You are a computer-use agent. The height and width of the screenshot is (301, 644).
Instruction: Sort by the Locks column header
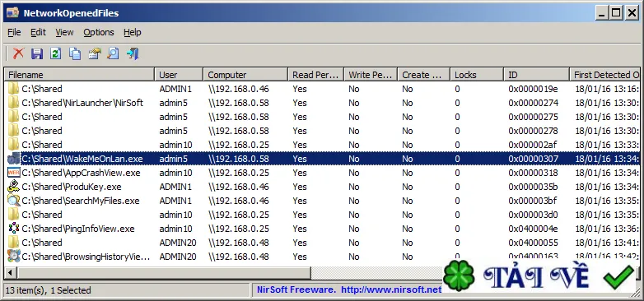[x=477, y=75]
